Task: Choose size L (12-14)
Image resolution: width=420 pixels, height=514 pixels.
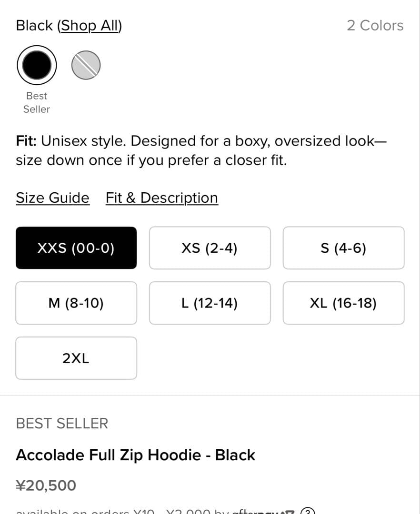Action: point(210,303)
